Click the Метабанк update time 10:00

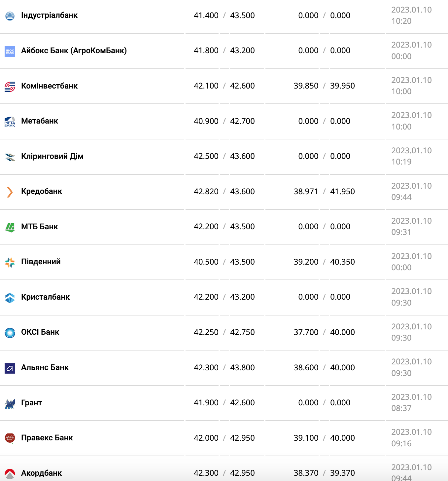[401, 127]
